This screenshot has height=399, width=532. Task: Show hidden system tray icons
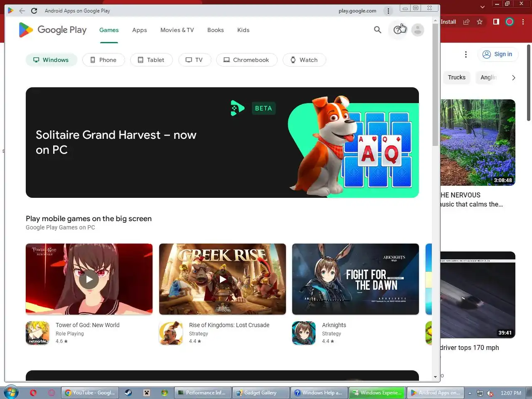470,393
